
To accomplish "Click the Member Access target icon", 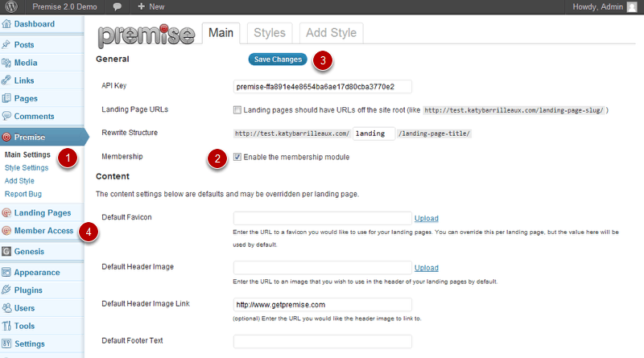I will point(6,231).
